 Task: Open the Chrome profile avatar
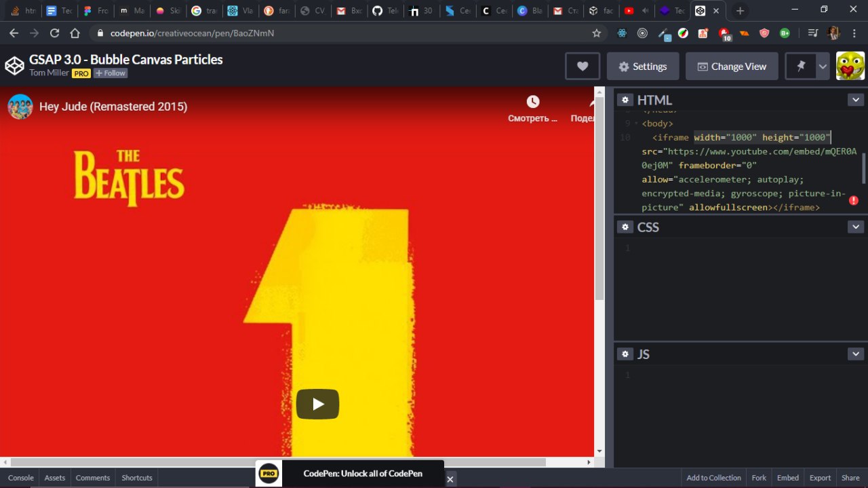833,33
